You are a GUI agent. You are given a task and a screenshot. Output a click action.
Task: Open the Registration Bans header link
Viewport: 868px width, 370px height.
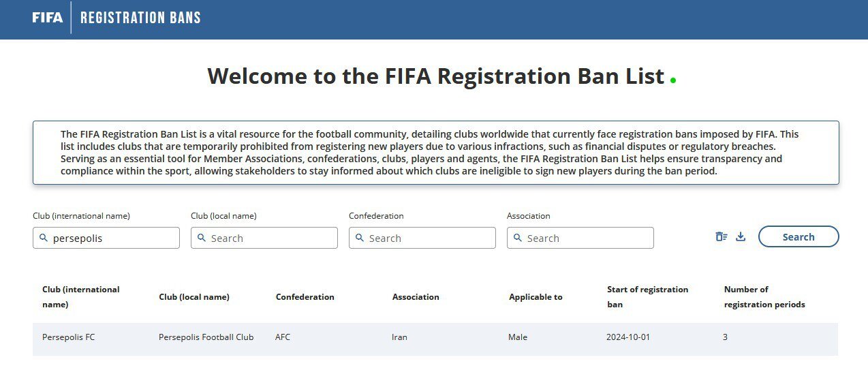(140, 18)
